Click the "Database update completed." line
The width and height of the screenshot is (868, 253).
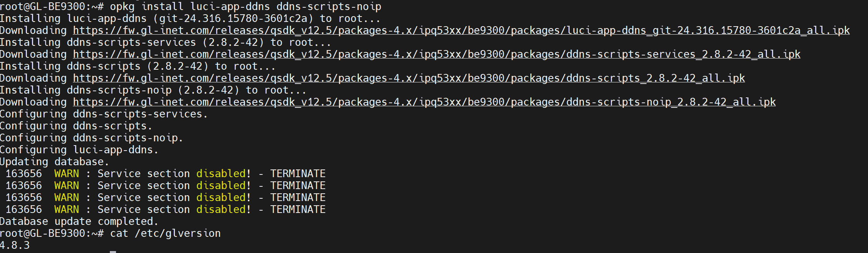[79, 221]
